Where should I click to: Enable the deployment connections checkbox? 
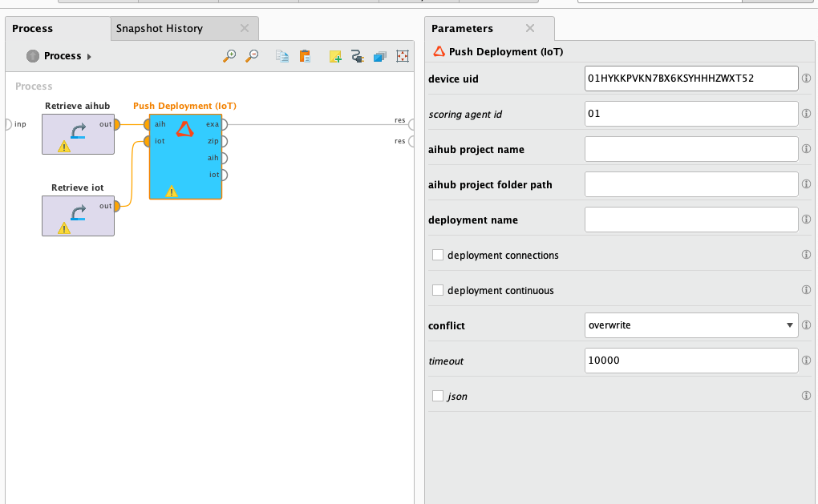[438, 255]
